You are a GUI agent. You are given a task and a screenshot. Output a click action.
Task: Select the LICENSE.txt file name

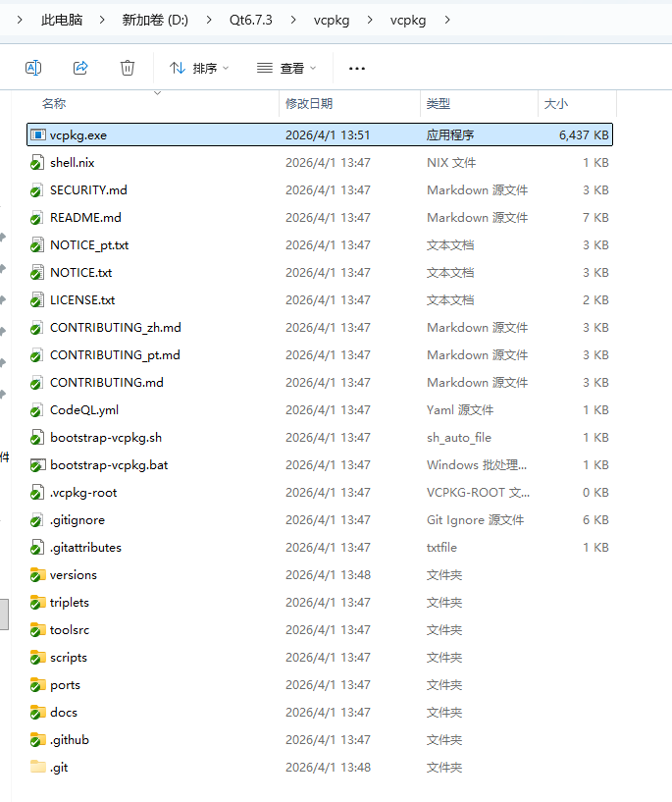tap(82, 300)
